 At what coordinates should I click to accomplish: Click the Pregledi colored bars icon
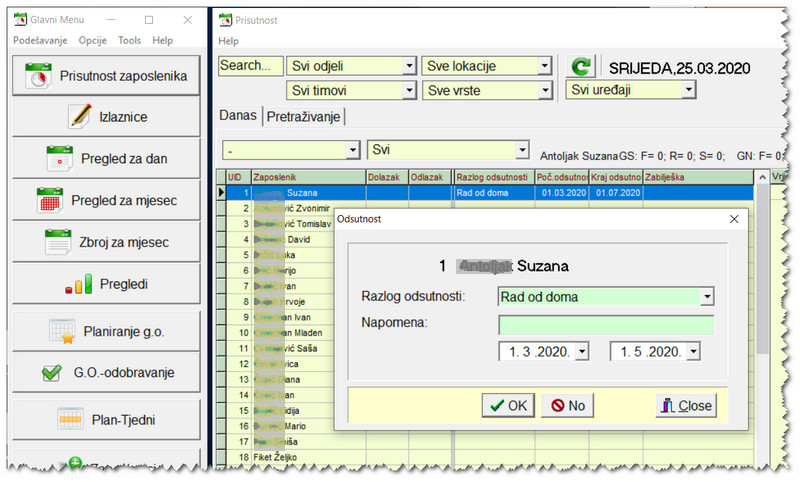coord(79,284)
